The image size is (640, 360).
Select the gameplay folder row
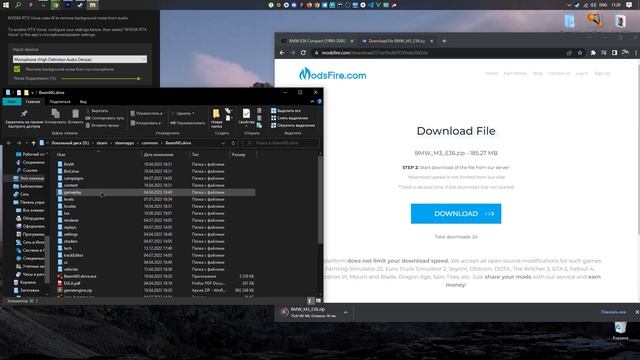point(155,192)
